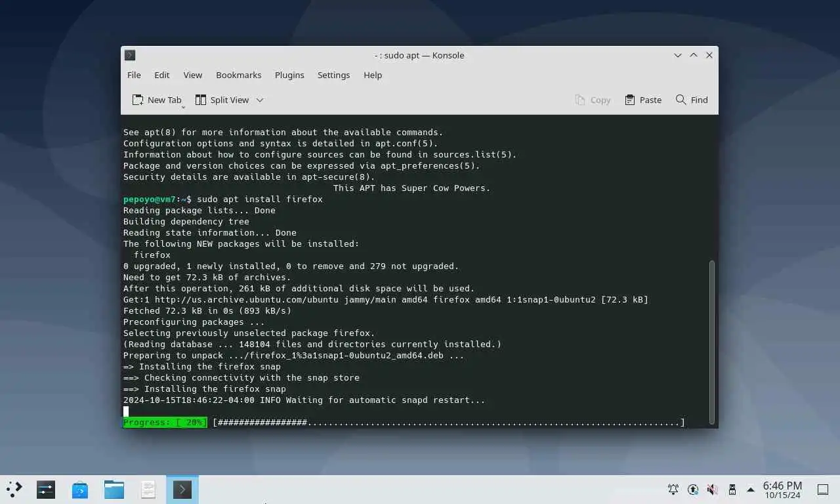This screenshot has width=840, height=504.
Task: Expand hidden system tray icons
Action: coord(751,490)
